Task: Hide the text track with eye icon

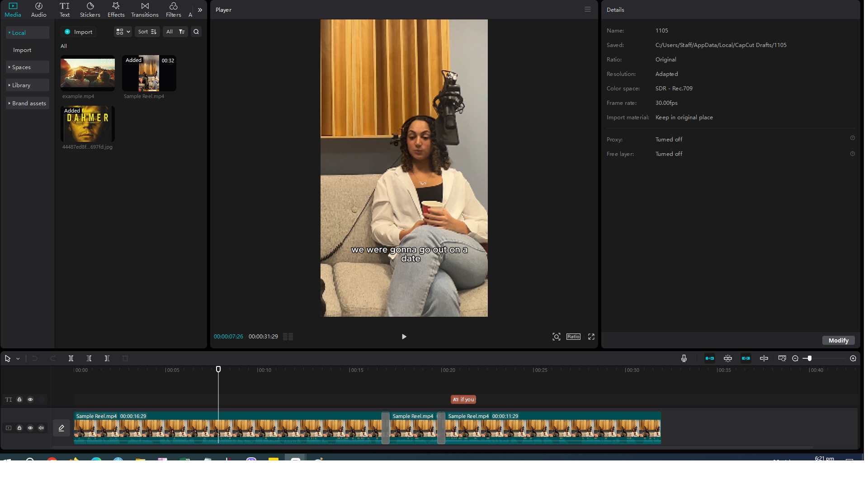Action: click(30, 399)
